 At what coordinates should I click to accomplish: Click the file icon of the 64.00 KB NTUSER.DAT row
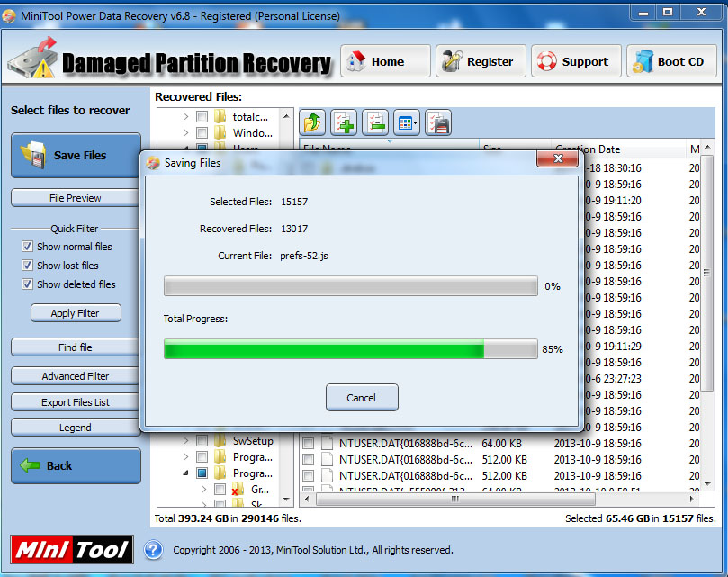pyautogui.click(x=328, y=443)
